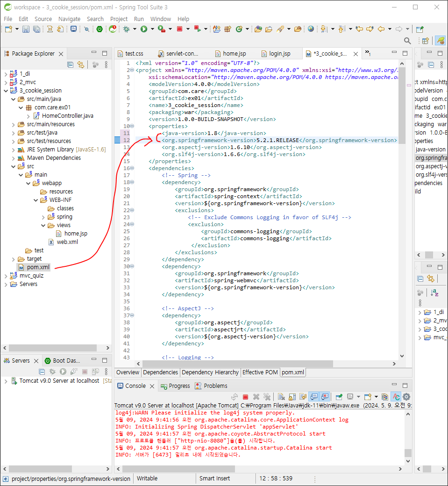The width and height of the screenshot is (448, 486).
Task: Switch to the Dependencies POM tab
Action: (160, 372)
